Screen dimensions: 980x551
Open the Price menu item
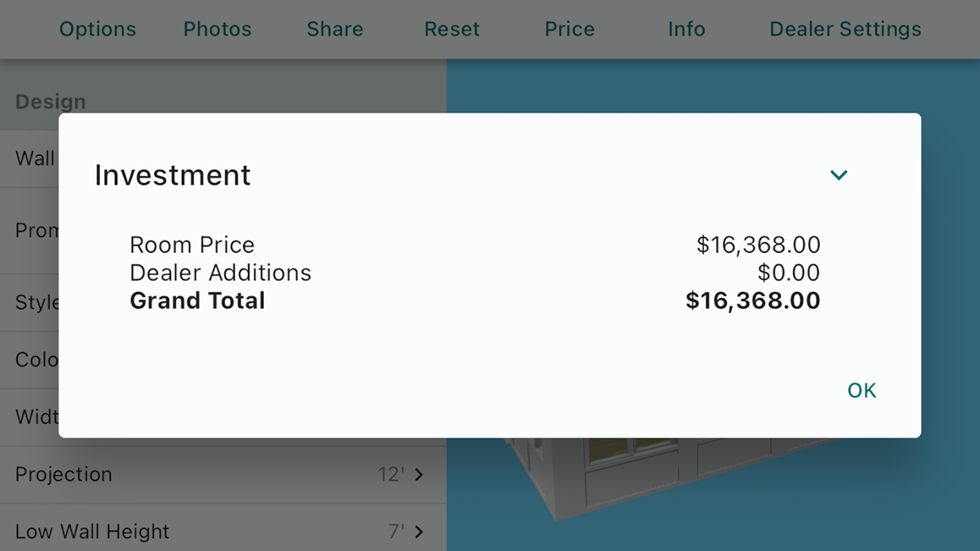coord(569,29)
